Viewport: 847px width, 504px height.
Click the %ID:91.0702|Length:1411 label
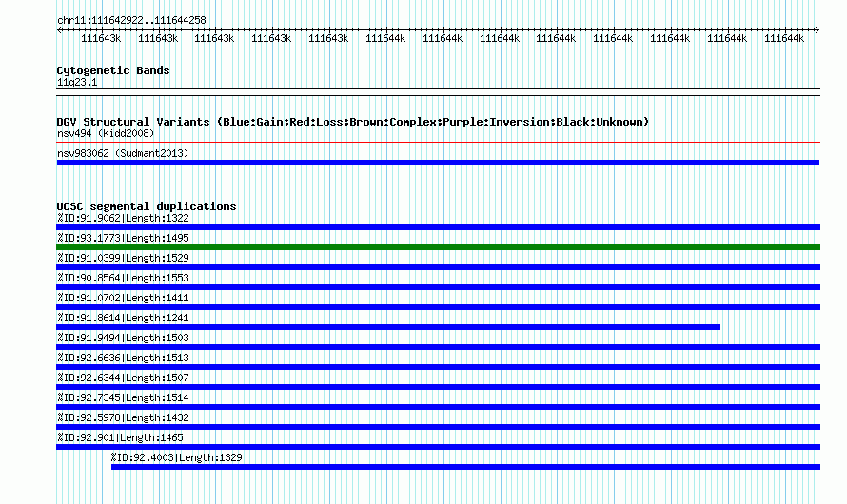pos(123,298)
